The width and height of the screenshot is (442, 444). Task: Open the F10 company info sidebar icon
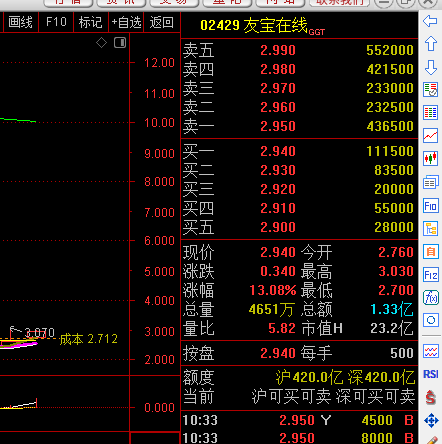430,206
